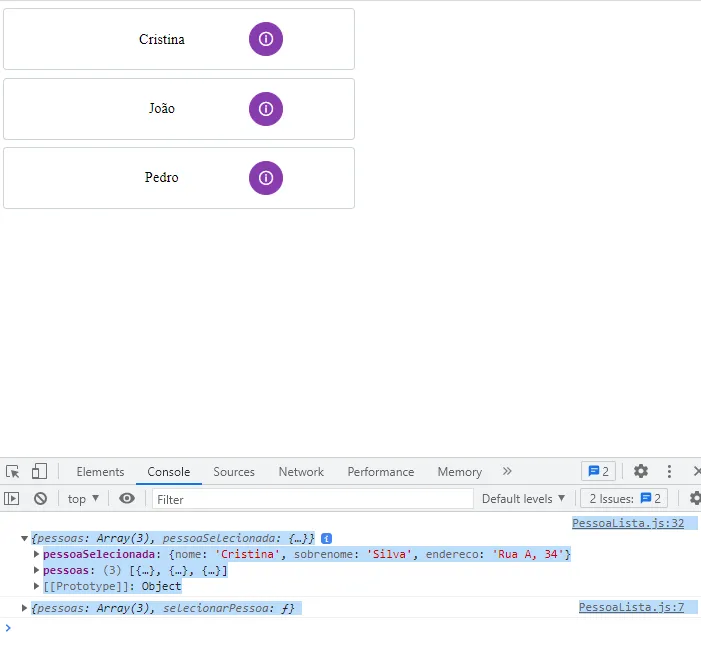Screen dimensions: 701x653
Task: Click the 'Rua A, 34' string value
Action: [528, 554]
